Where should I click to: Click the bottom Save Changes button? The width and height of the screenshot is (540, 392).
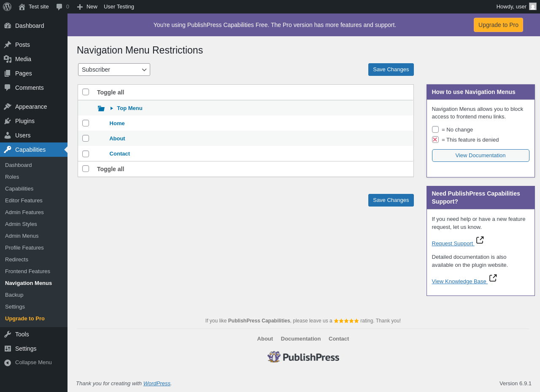coord(391,200)
